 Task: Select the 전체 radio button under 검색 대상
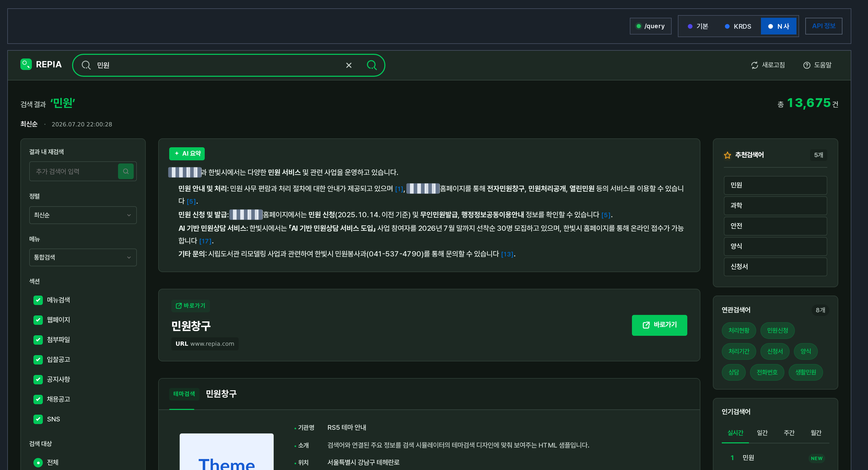pyautogui.click(x=38, y=463)
